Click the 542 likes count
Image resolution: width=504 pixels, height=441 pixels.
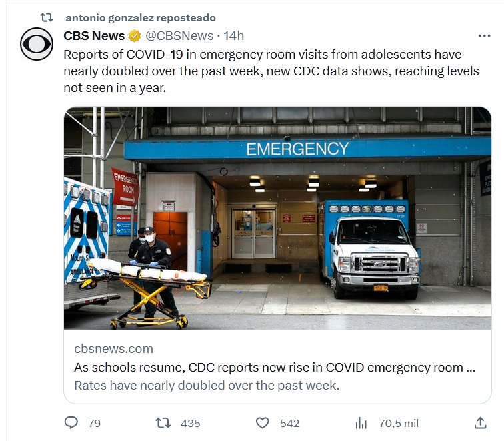[289, 423]
